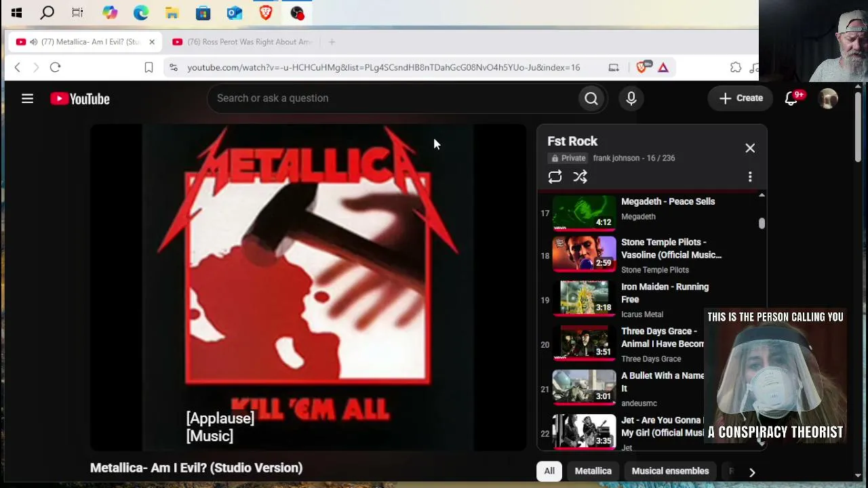
Task: Open Microsoft Store from the taskbar
Action: tap(203, 12)
